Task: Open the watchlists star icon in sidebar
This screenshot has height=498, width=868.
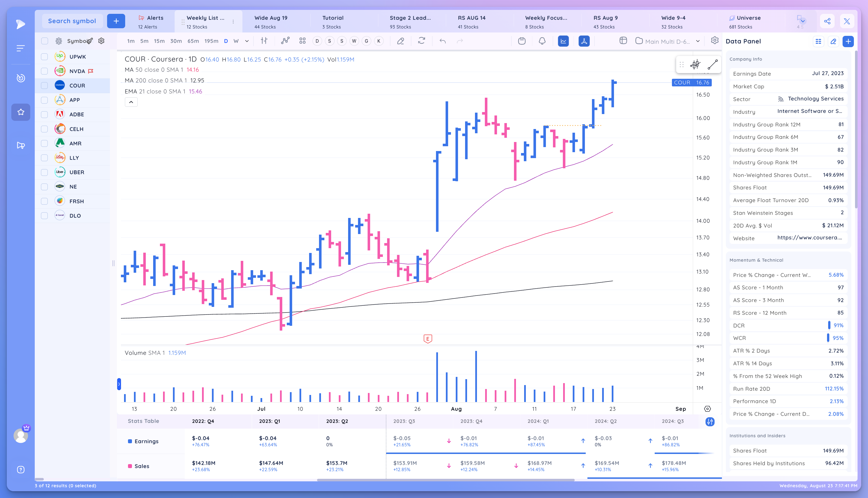Action: coord(21,112)
